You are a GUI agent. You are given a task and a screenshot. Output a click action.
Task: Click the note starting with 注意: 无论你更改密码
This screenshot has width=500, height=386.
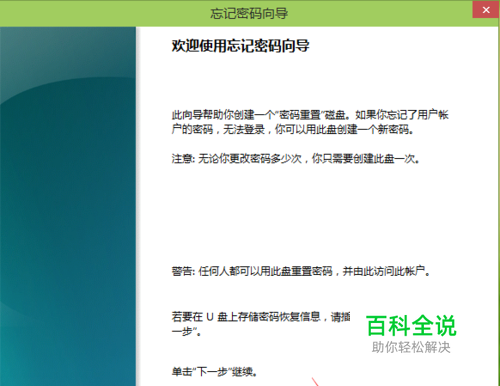[295, 159]
